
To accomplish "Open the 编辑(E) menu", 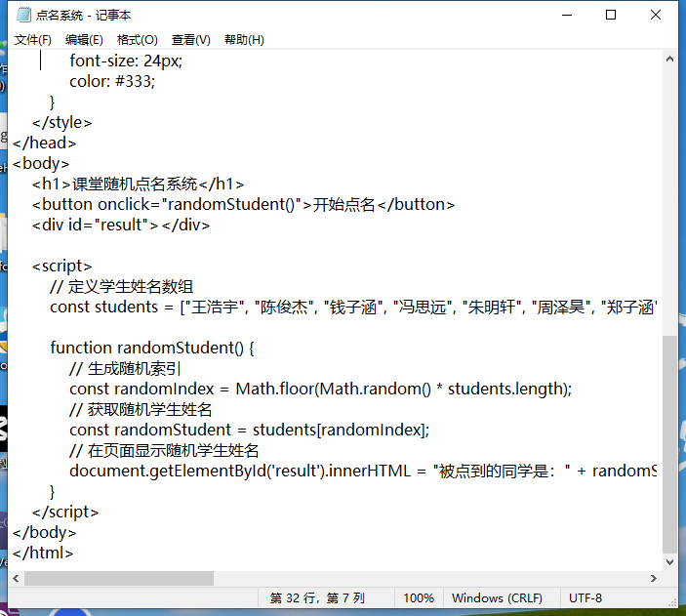I will (84, 40).
